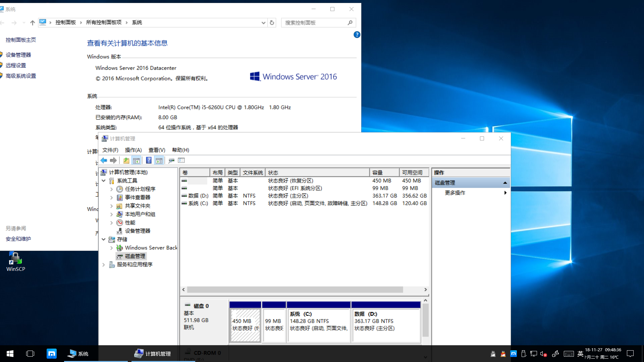644x362 pixels.
Task: Sort by the Capacity column header
Action: [x=384, y=173]
